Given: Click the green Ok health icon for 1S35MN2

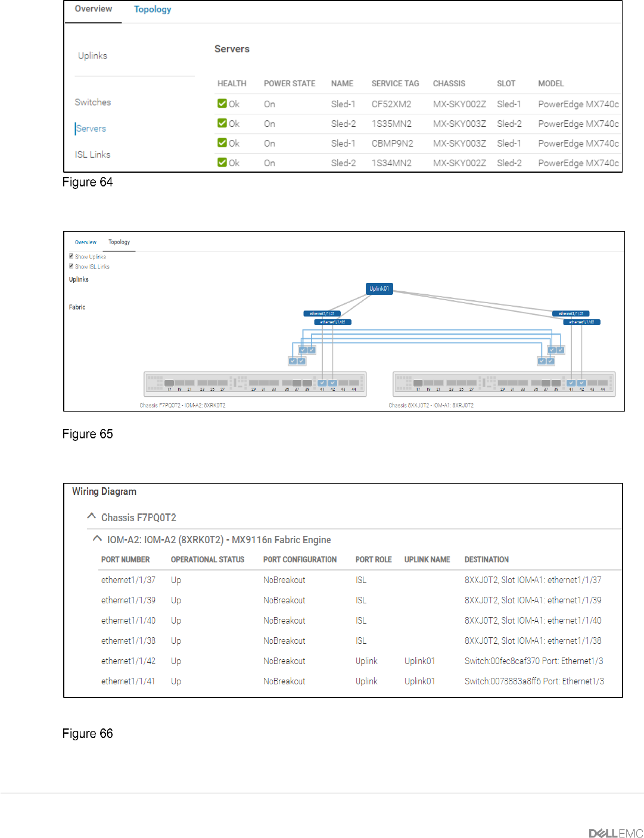Looking at the screenshot, I should (x=222, y=123).
